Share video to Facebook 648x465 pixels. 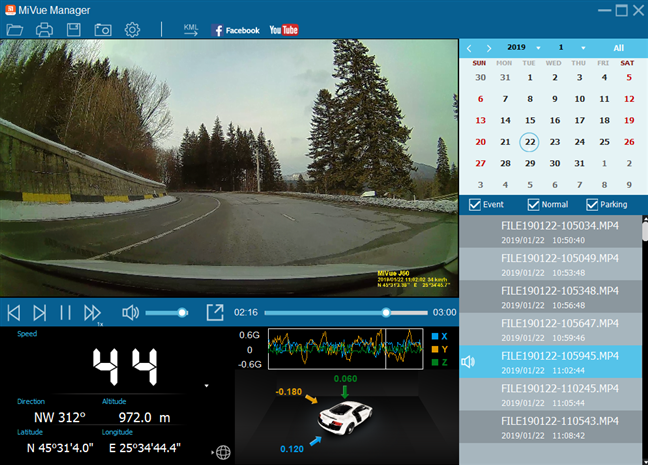coord(236,30)
